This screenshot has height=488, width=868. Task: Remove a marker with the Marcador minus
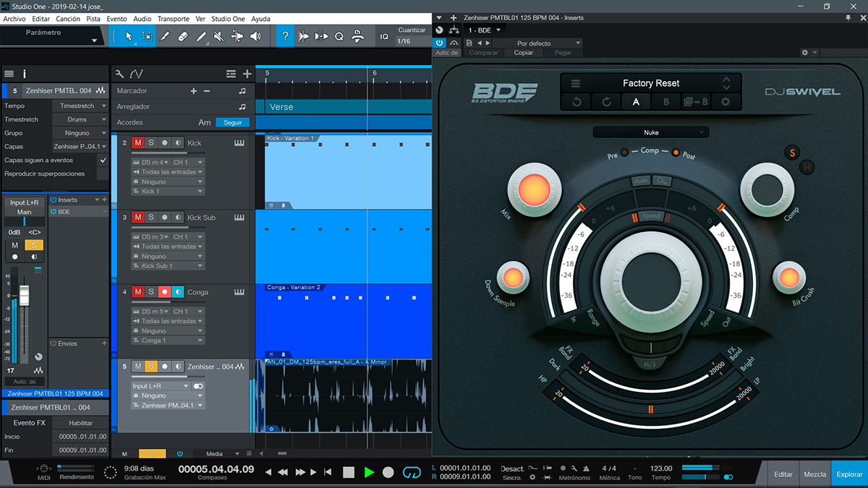coord(207,91)
